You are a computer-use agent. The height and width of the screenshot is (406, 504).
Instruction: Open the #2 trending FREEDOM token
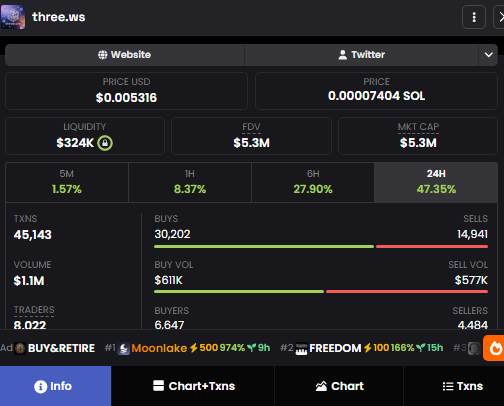(x=362, y=348)
